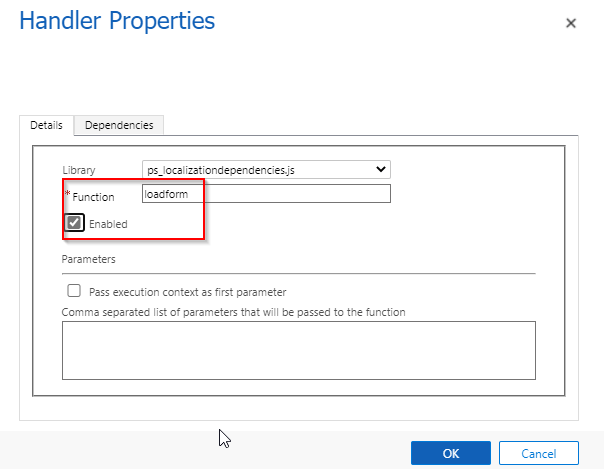Open the Dependencies tab
604x469 pixels.
[x=119, y=126]
